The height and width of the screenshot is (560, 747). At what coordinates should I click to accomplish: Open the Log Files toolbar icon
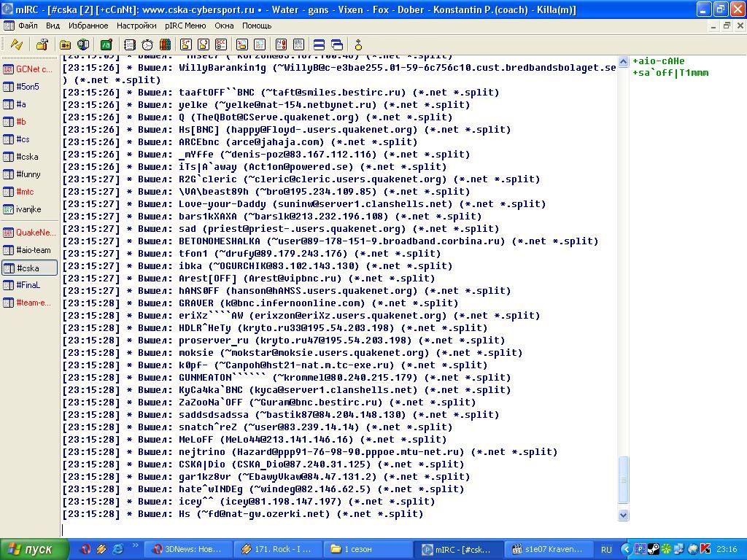pyautogui.click(x=260, y=44)
